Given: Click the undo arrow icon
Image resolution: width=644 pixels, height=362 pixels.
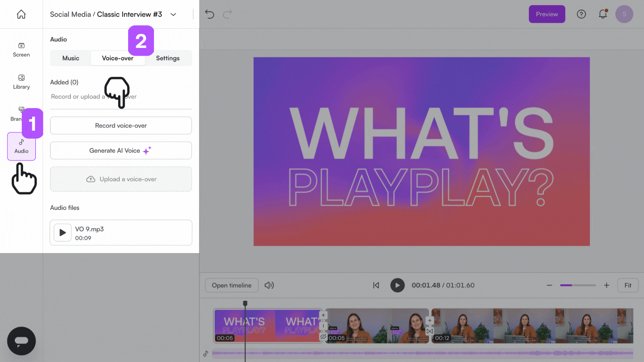Looking at the screenshot, I should [x=209, y=14].
